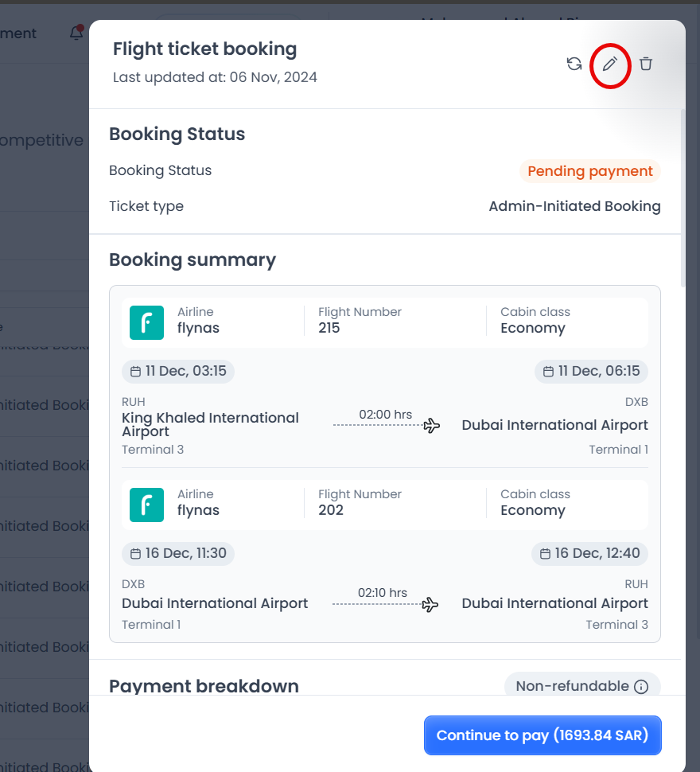Click the refresh booking icon
This screenshot has height=772, width=700.
point(574,64)
